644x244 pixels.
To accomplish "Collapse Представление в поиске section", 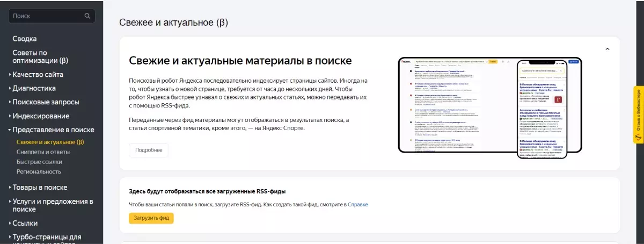I will (x=53, y=130).
